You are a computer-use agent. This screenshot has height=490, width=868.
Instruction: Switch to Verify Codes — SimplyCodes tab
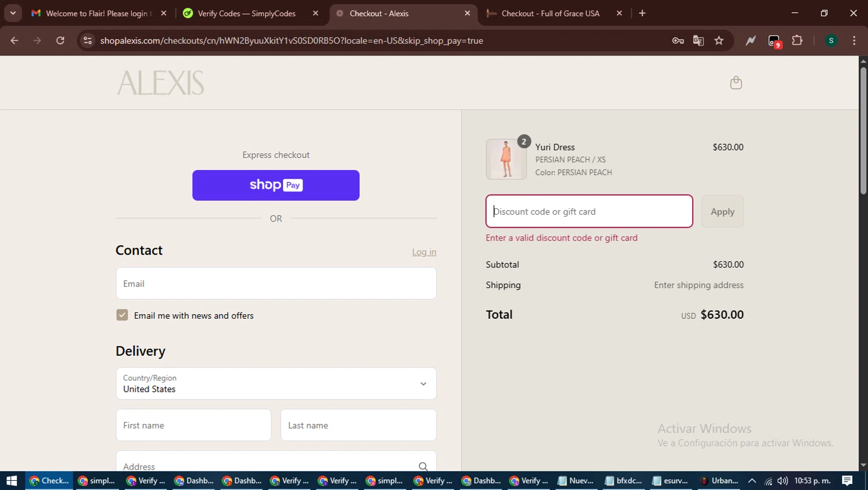(x=251, y=13)
